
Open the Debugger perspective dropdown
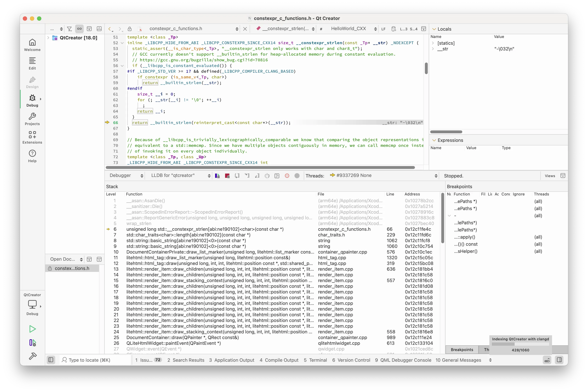(126, 176)
